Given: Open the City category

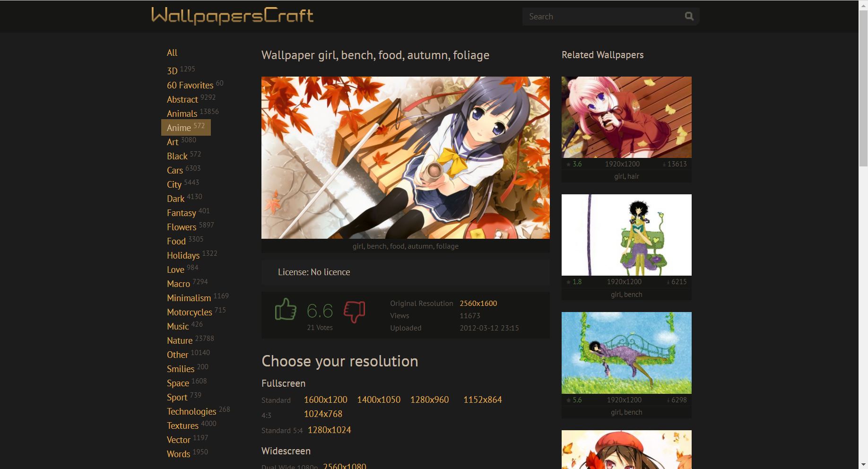Looking at the screenshot, I should click(174, 184).
